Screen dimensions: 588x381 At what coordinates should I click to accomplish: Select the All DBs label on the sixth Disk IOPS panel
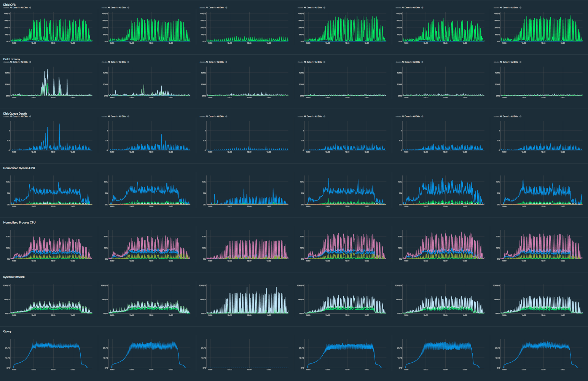click(x=515, y=7)
